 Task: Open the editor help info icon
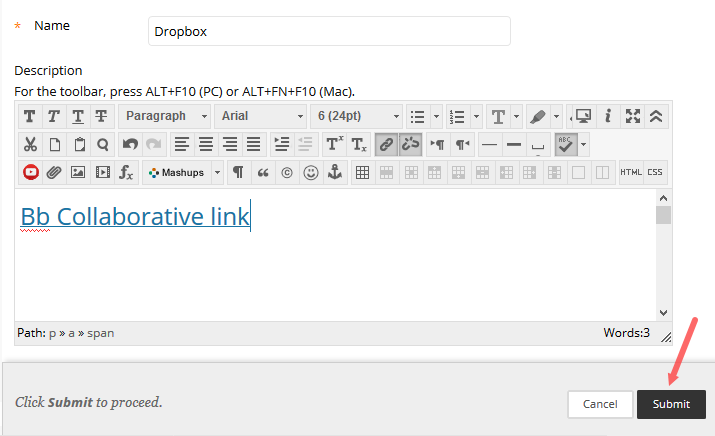[x=608, y=116]
